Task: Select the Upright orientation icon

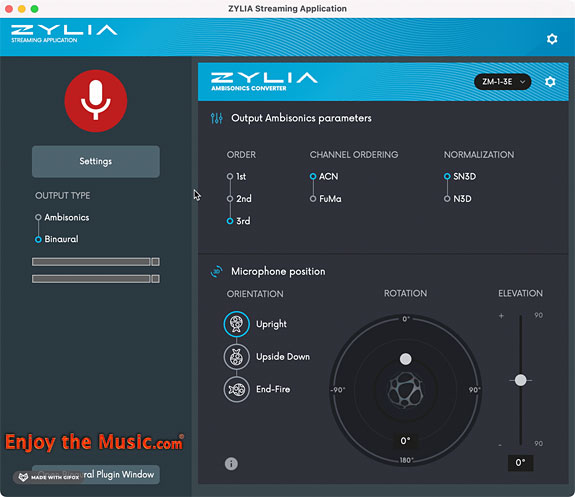Action: click(237, 324)
